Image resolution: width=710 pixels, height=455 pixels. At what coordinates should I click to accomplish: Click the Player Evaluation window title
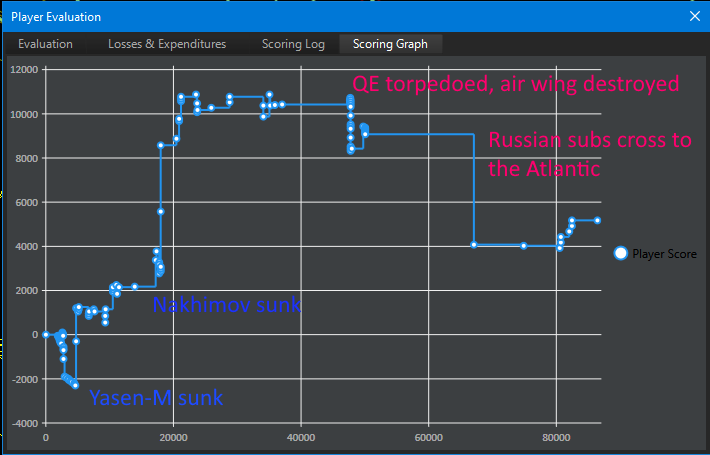[x=56, y=17]
